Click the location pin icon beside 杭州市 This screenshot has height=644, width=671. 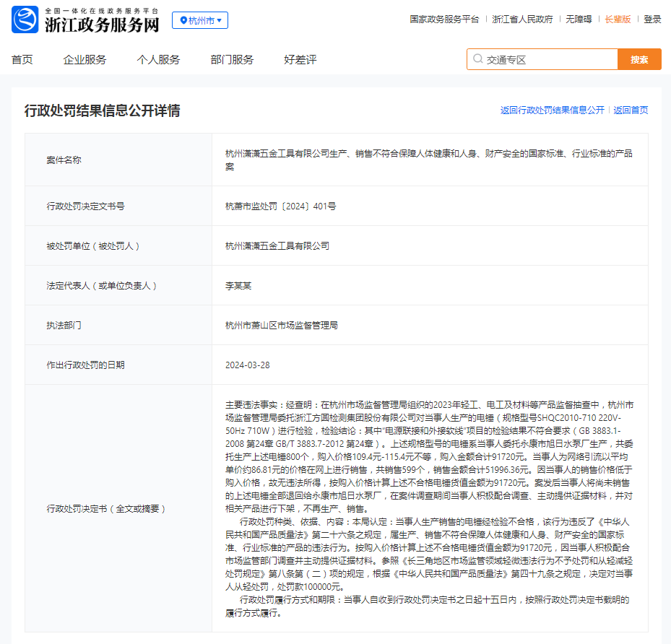click(x=183, y=20)
